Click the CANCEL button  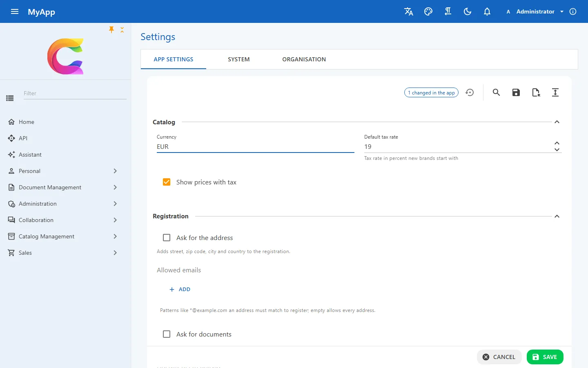pos(499,357)
